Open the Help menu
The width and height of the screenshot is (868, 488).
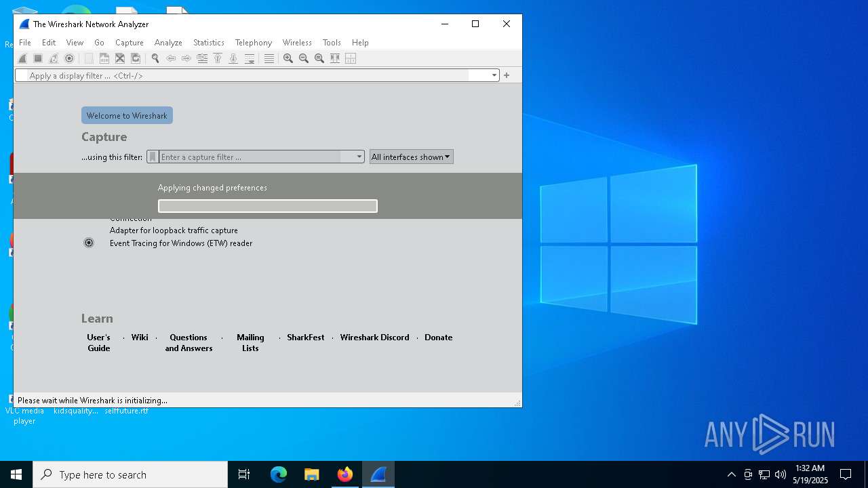[360, 42]
